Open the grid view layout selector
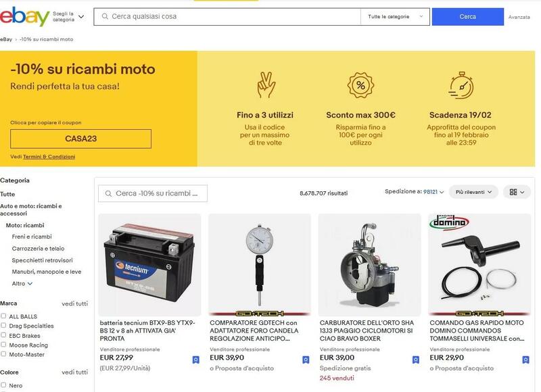The width and height of the screenshot is (541, 392). point(517,192)
